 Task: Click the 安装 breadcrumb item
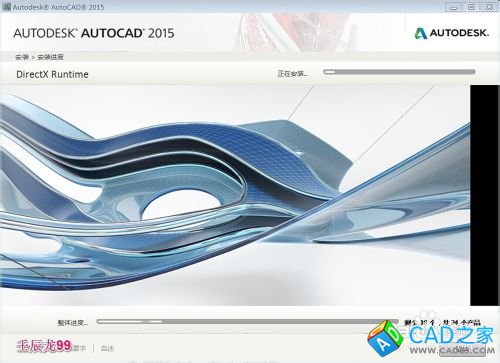[x=22, y=57]
